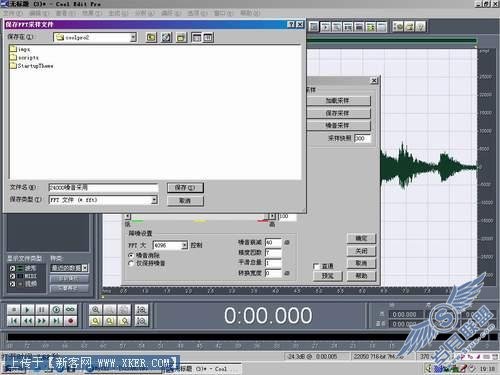Image resolution: width=500 pixels, height=375 pixels.
Task: Start playback with the Play button
Action: [x=27, y=310]
